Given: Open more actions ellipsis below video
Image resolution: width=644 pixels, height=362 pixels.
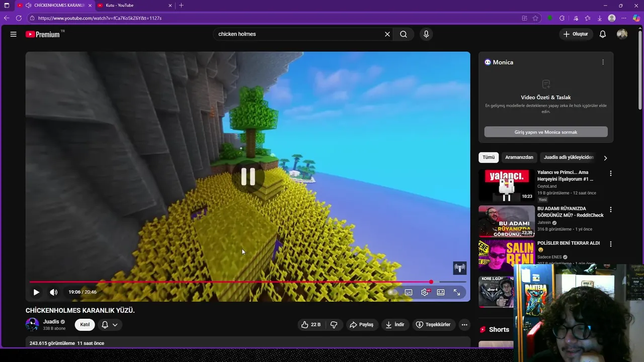Looking at the screenshot, I should coord(464,325).
